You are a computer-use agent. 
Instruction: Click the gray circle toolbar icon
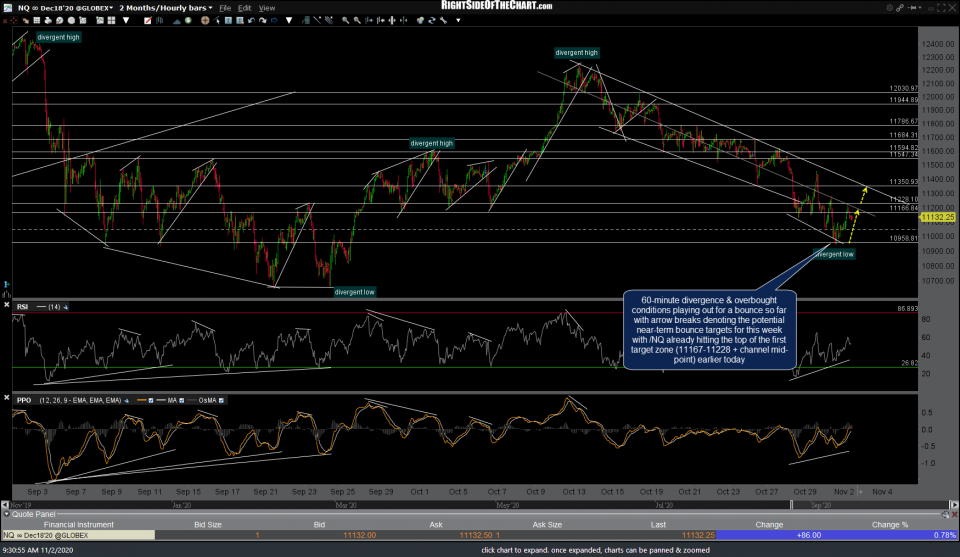tap(71, 20)
